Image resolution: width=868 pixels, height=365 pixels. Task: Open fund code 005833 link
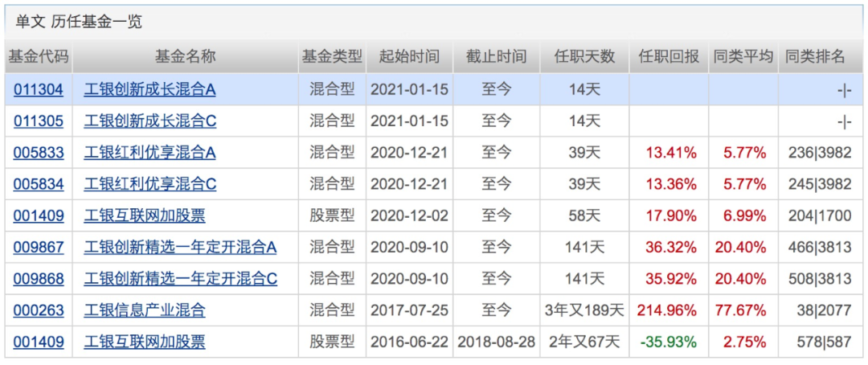point(39,153)
